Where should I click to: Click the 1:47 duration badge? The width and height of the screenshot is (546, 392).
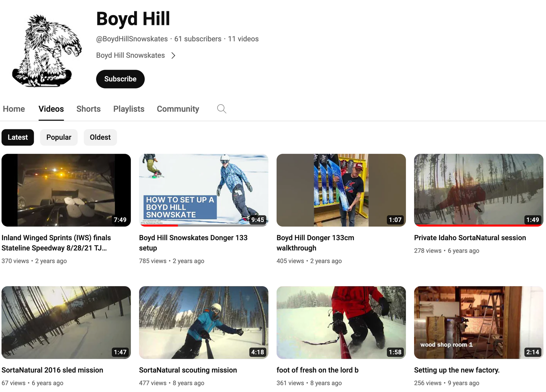click(x=120, y=352)
